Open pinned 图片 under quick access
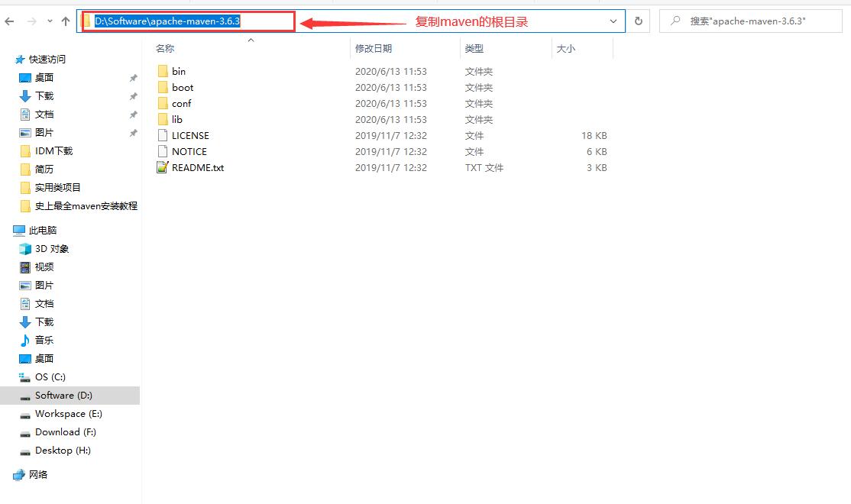This screenshot has height=504, width=851. 44,132
